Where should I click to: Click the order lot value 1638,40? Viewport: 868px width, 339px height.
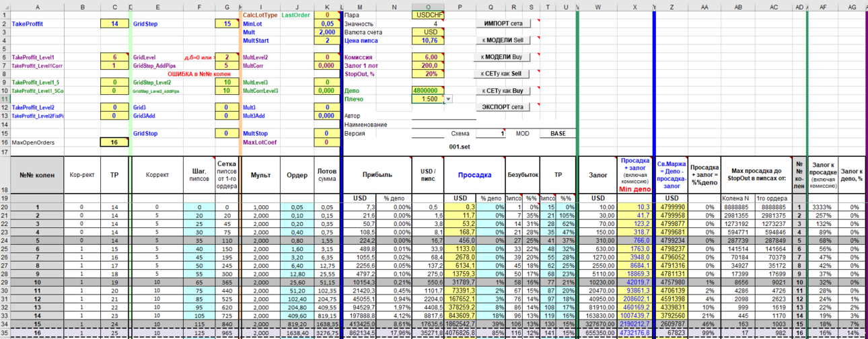coord(297,332)
